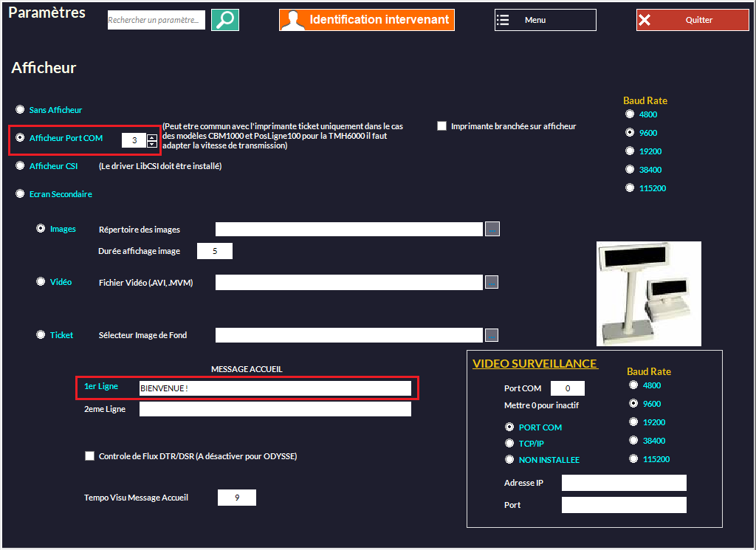This screenshot has width=756, height=550.
Task: Decrease Afficheur Port COM number with down arrow
Action: click(x=152, y=144)
